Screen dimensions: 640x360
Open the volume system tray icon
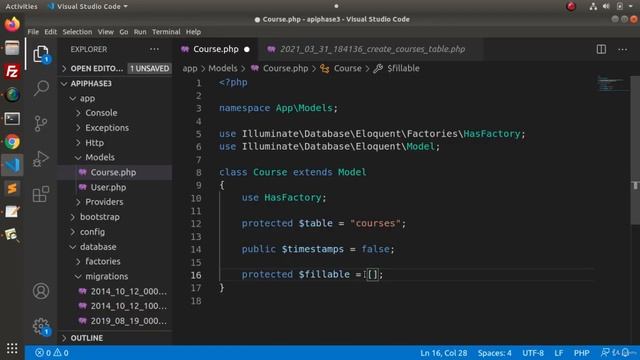606,6
